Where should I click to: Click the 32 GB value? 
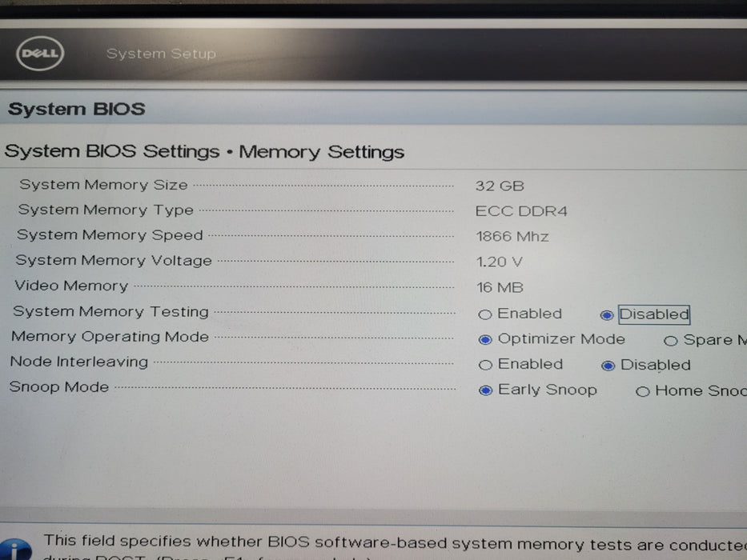tap(500, 186)
